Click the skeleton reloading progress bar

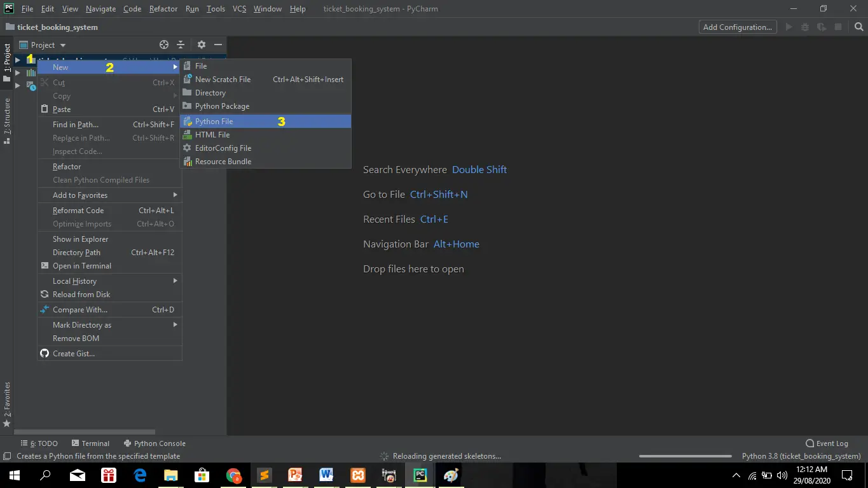tap(685, 456)
